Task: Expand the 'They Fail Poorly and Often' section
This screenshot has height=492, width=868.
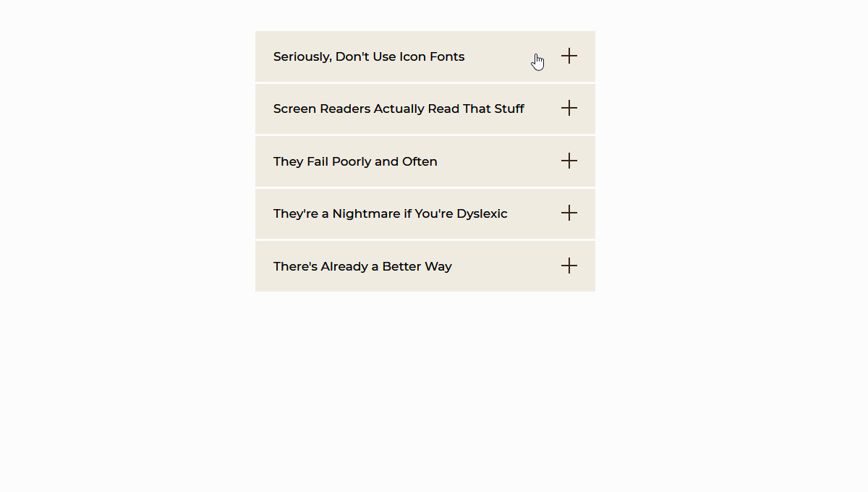Action: coord(425,161)
